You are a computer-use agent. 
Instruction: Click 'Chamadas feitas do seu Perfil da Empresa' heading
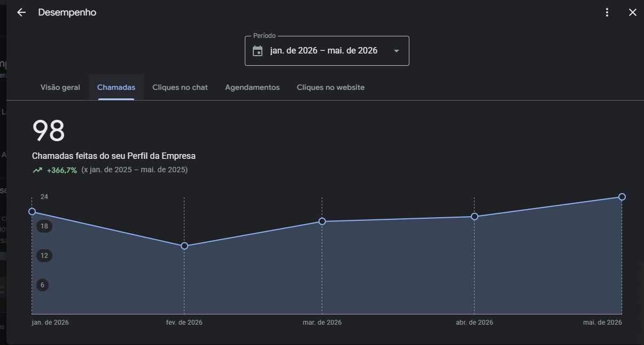114,156
